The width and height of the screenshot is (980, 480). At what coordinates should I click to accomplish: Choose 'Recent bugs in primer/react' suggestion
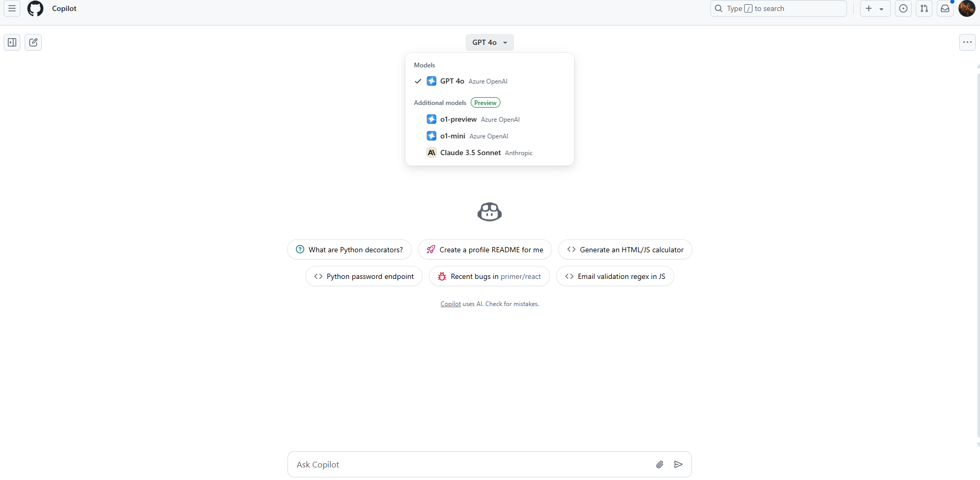tap(489, 276)
